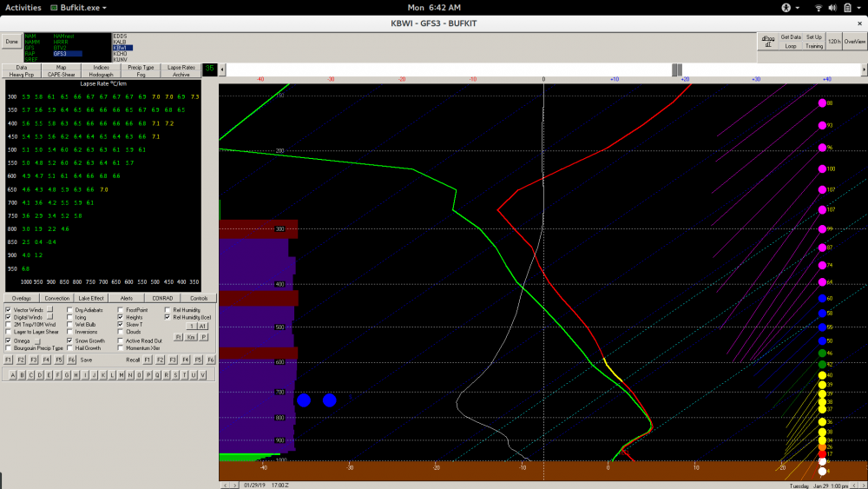The image size is (868, 489).
Task: Open the Alerts tab
Action: click(x=126, y=298)
